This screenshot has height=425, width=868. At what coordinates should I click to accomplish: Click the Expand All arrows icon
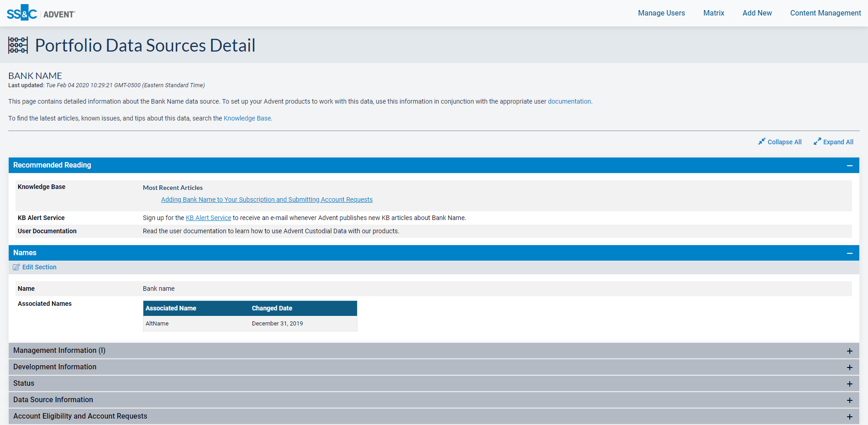[817, 142]
